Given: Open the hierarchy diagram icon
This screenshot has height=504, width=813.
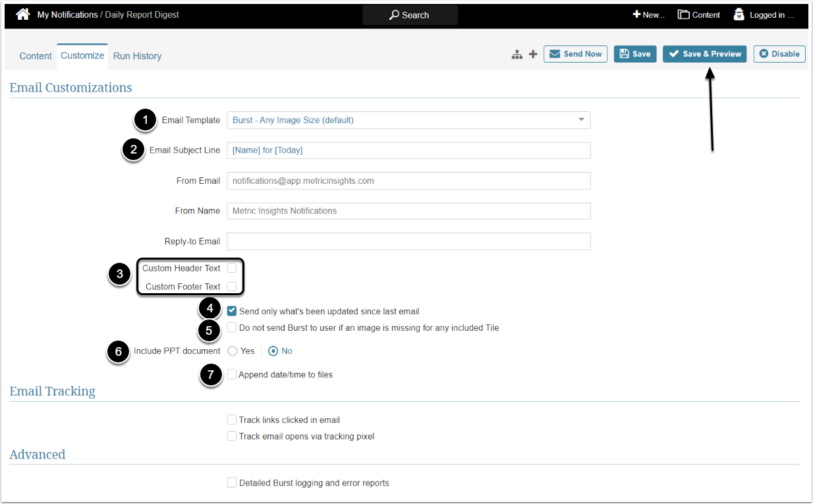Looking at the screenshot, I should coord(517,55).
